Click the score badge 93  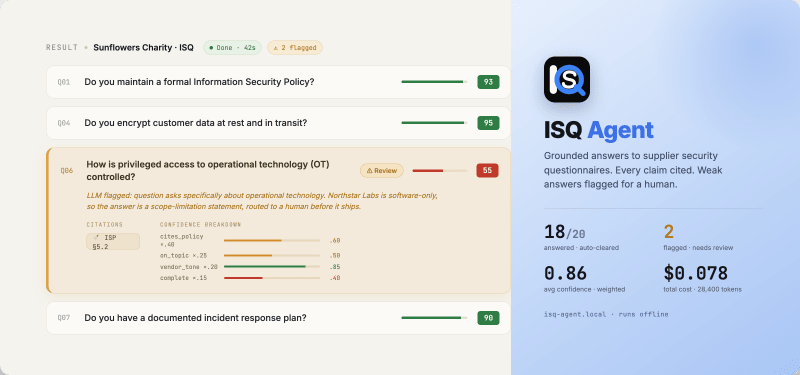(x=488, y=82)
